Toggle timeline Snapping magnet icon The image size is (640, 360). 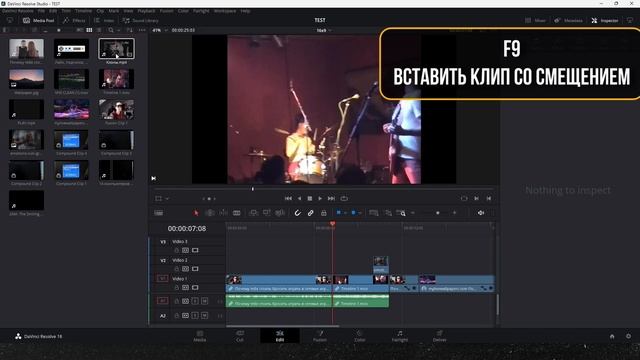(298, 213)
